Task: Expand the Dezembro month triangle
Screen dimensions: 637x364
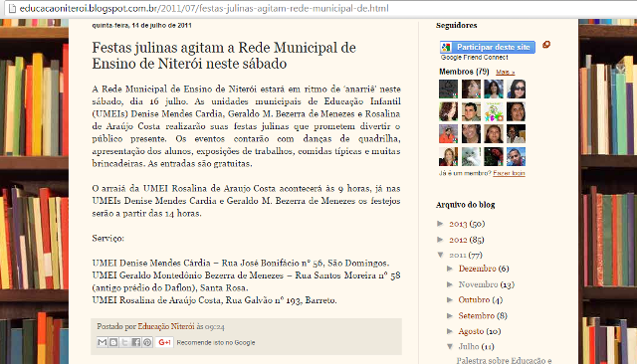Action: pyautogui.click(x=450, y=269)
